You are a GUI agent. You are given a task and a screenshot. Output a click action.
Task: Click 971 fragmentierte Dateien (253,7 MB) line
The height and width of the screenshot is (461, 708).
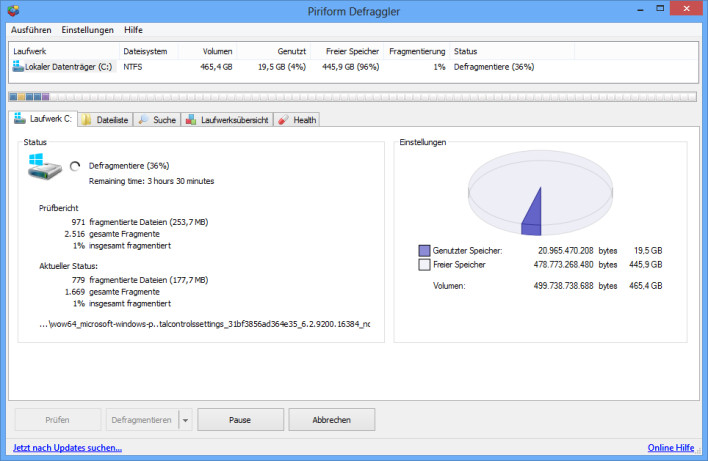(140, 222)
